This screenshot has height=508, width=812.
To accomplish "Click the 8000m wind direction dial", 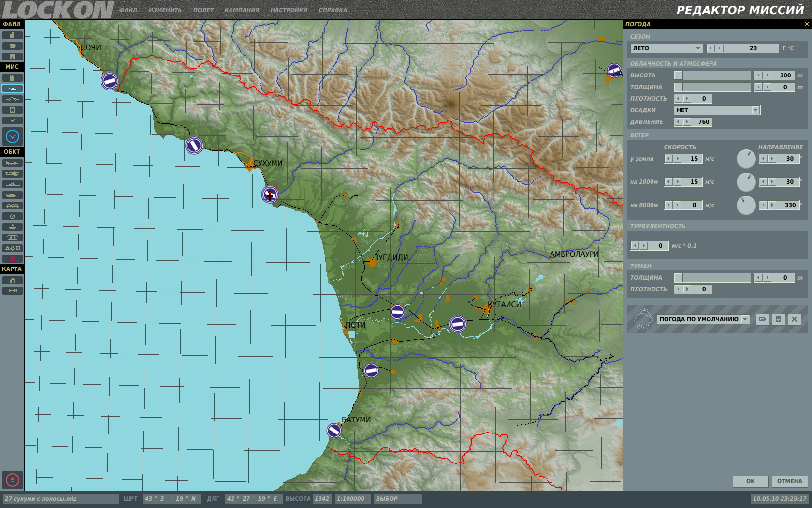I will point(746,205).
